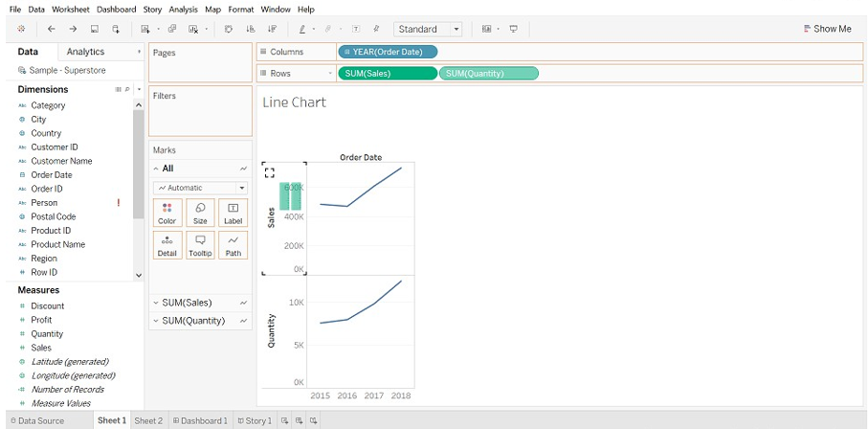Click the YEAR(Order Date) pill in Columns
The image size is (868, 429).
pos(388,52)
